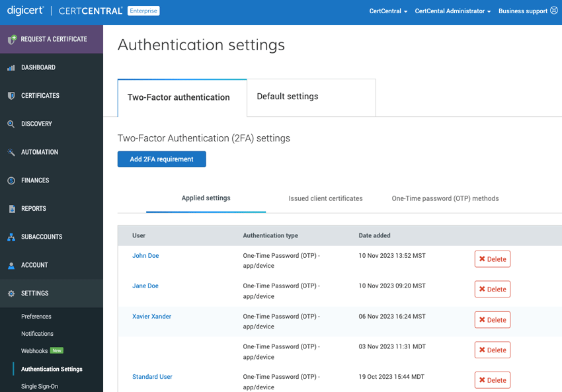Click the Subaccounts hierarchy icon
The width and height of the screenshot is (562, 392).
13,237
